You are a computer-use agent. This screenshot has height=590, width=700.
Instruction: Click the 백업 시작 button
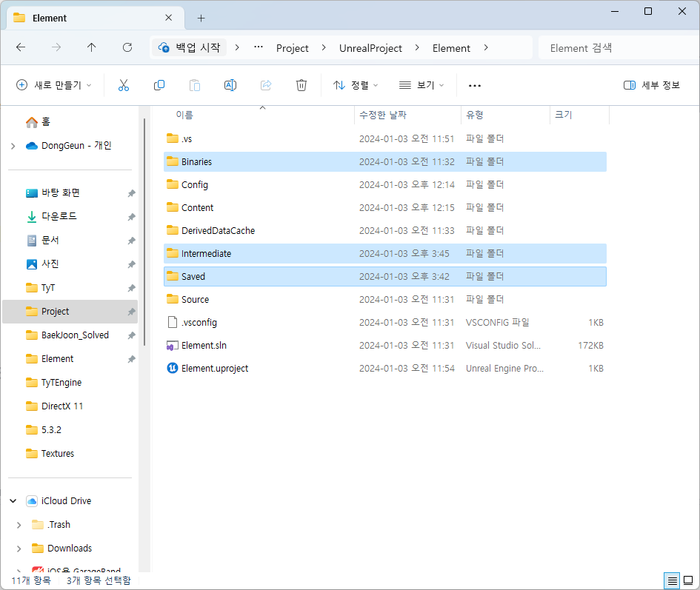pos(190,47)
